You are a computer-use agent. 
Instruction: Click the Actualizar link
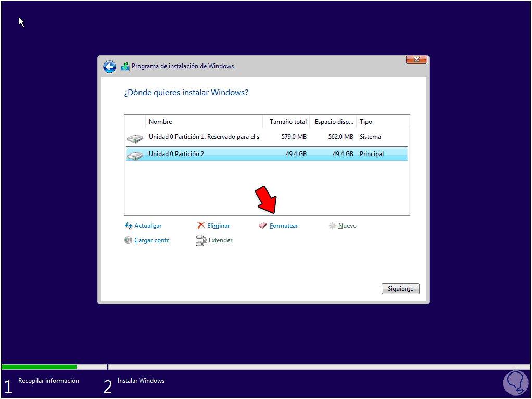click(148, 226)
